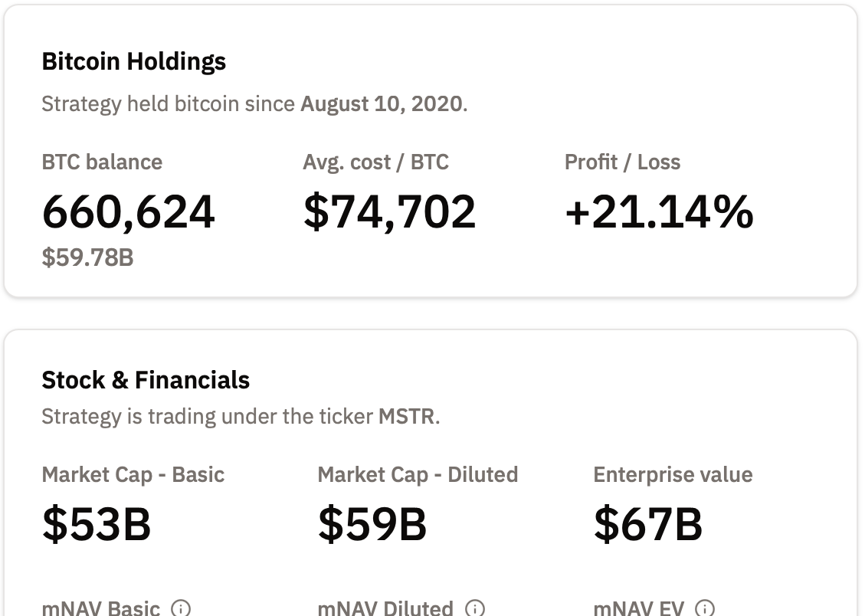865x616 pixels.
Task: Click the Market Cap - Basic label
Action: point(133,475)
